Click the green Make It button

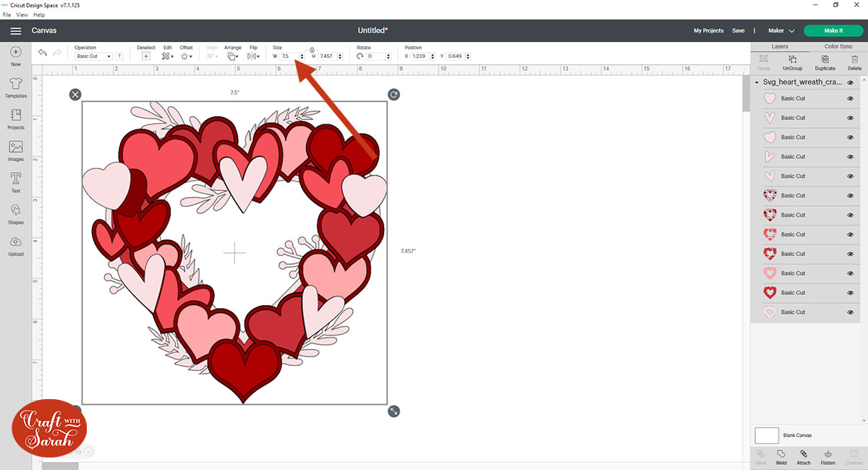tap(833, 30)
